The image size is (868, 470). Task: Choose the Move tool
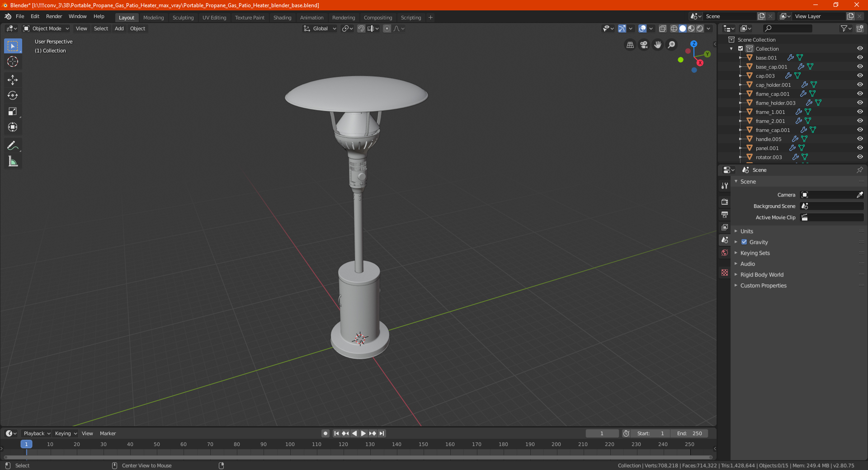13,80
